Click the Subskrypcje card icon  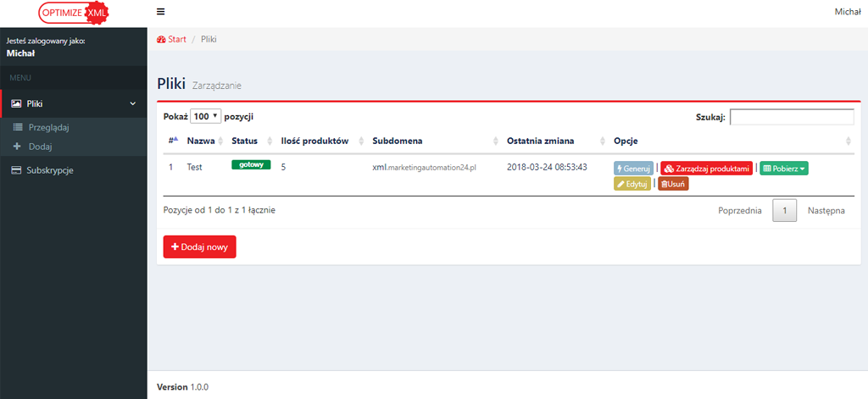click(x=16, y=170)
